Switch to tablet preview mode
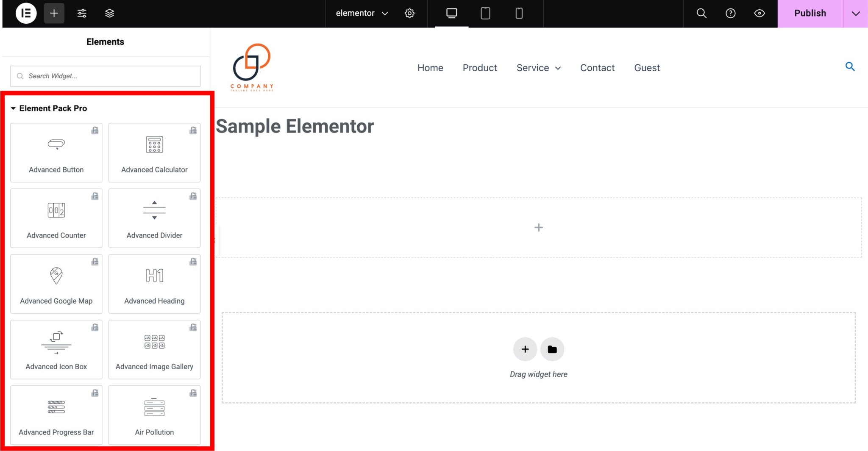 (x=486, y=13)
